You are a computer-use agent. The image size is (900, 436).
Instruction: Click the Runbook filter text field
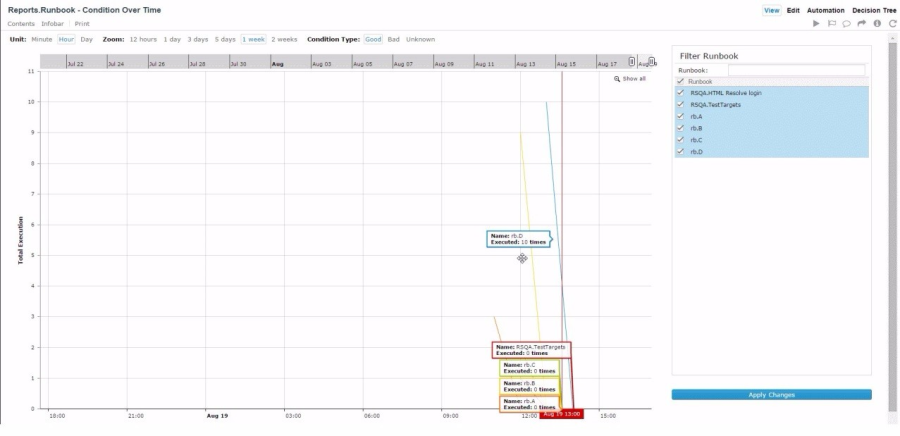pyautogui.click(x=796, y=70)
